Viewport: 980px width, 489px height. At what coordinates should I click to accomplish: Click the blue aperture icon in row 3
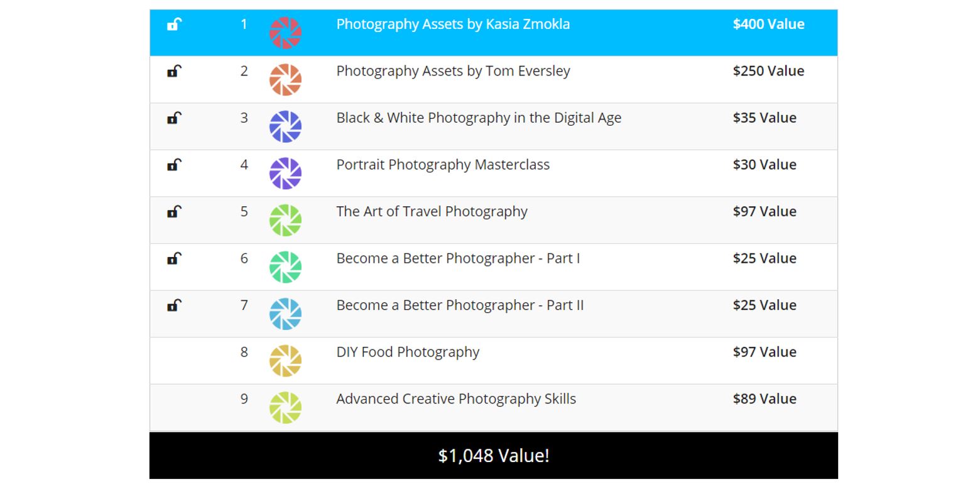[285, 126]
